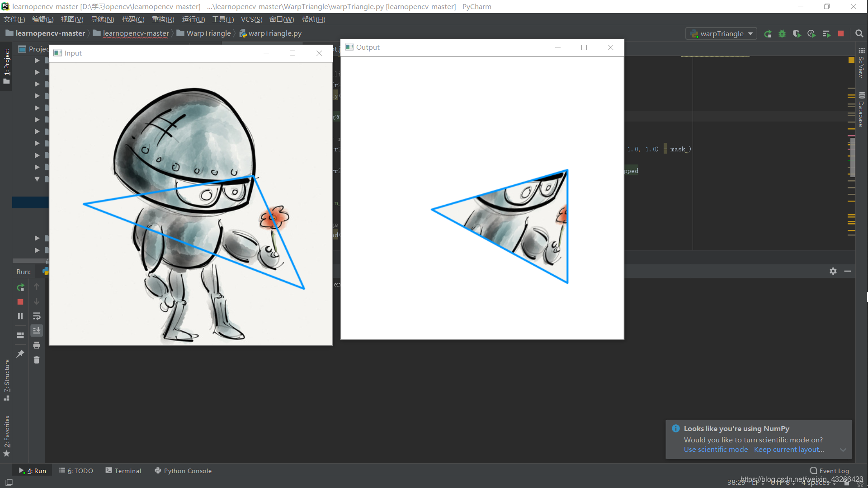Image resolution: width=868 pixels, height=488 pixels.
Task: Click the restore layout icon in Run panel
Action: (x=20, y=335)
